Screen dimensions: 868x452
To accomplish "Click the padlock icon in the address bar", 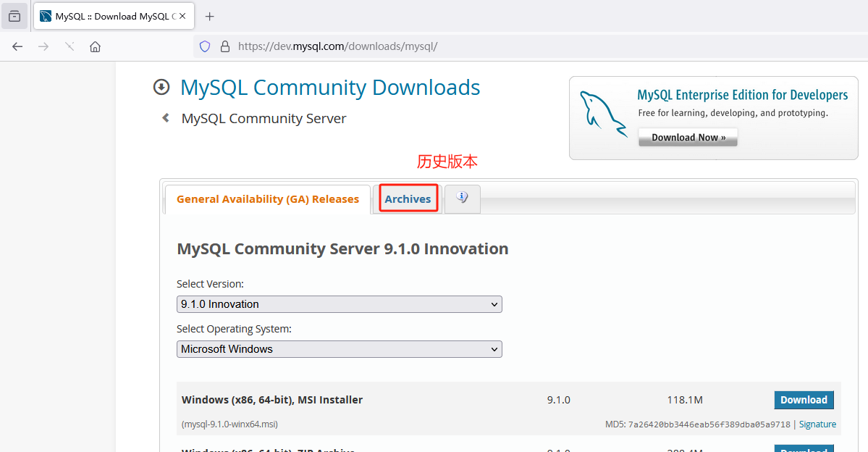I will pyautogui.click(x=224, y=46).
